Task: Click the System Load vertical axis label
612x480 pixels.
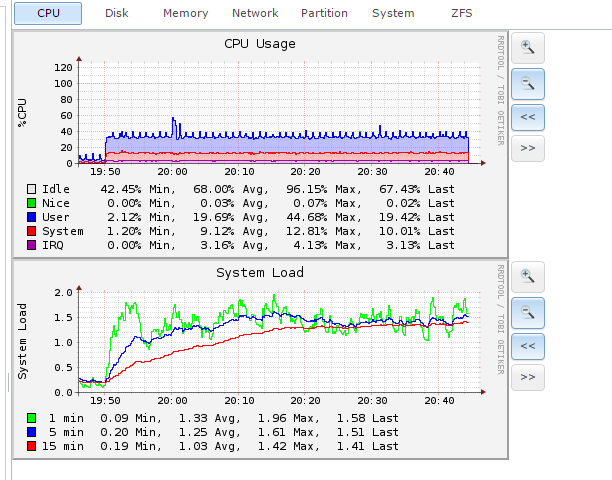Action: pos(22,341)
